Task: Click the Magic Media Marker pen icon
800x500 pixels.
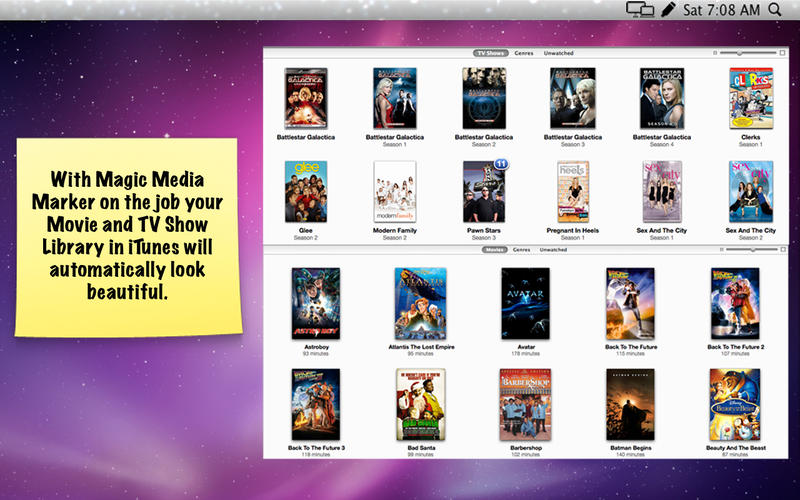Action: point(668,10)
